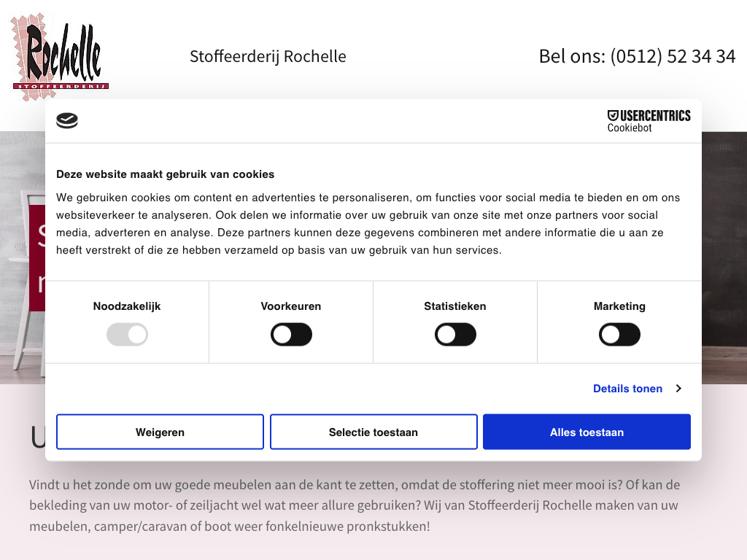Select the Marketing category label
Screen dimensions: 747x560
(619, 306)
